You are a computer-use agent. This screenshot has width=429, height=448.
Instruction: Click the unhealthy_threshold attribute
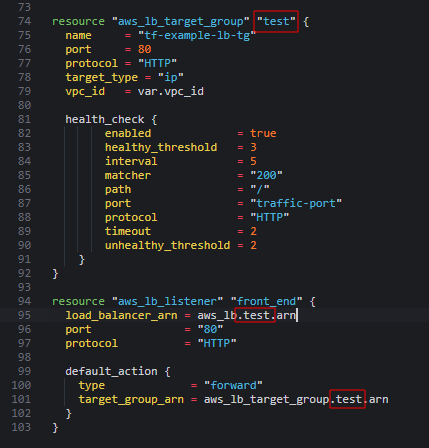point(168,245)
